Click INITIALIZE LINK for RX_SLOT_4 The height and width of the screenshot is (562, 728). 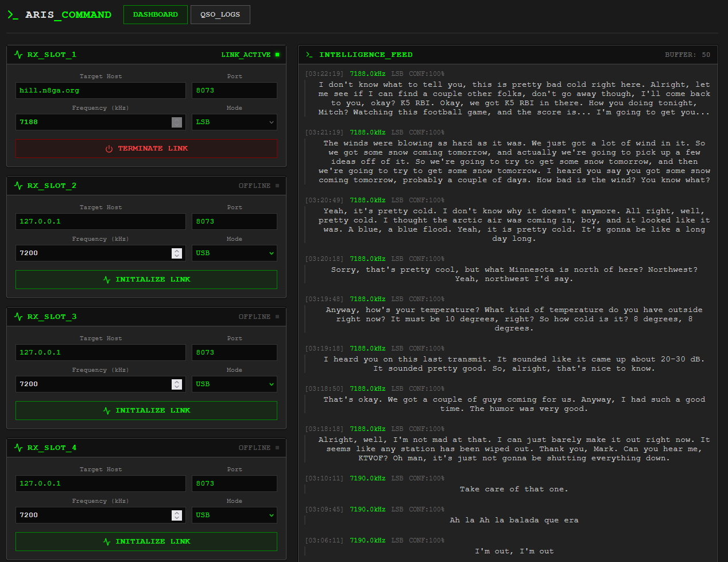click(x=146, y=541)
